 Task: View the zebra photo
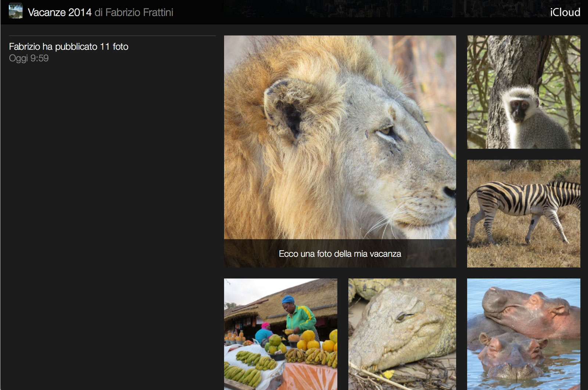pyautogui.click(x=523, y=213)
